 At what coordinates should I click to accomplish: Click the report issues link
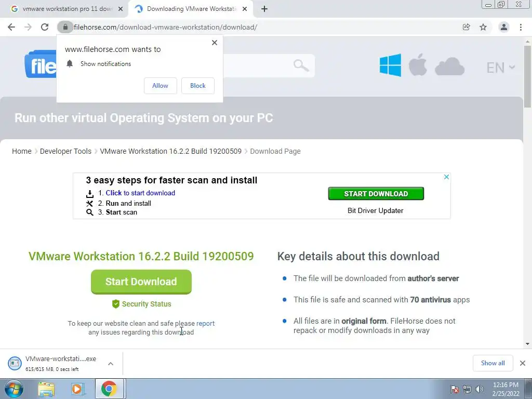pos(205,323)
